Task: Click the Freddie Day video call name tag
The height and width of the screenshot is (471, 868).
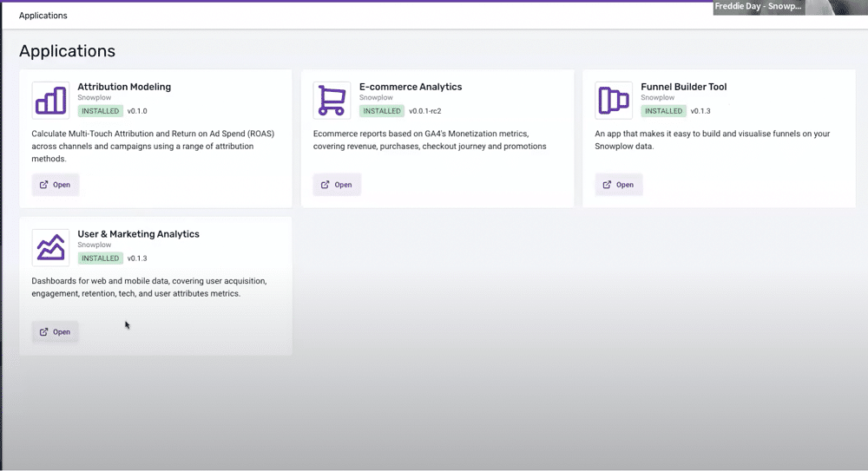Action: click(x=758, y=7)
